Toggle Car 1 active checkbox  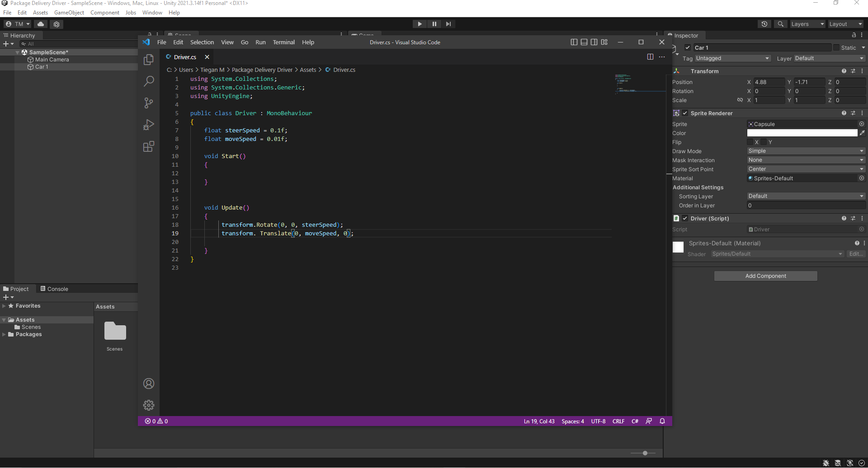click(x=688, y=47)
